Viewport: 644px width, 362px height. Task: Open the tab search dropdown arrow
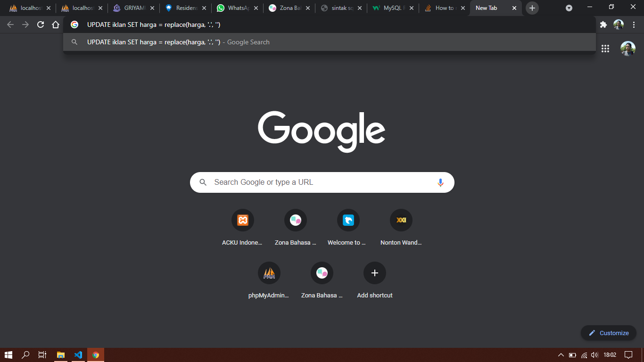(569, 8)
